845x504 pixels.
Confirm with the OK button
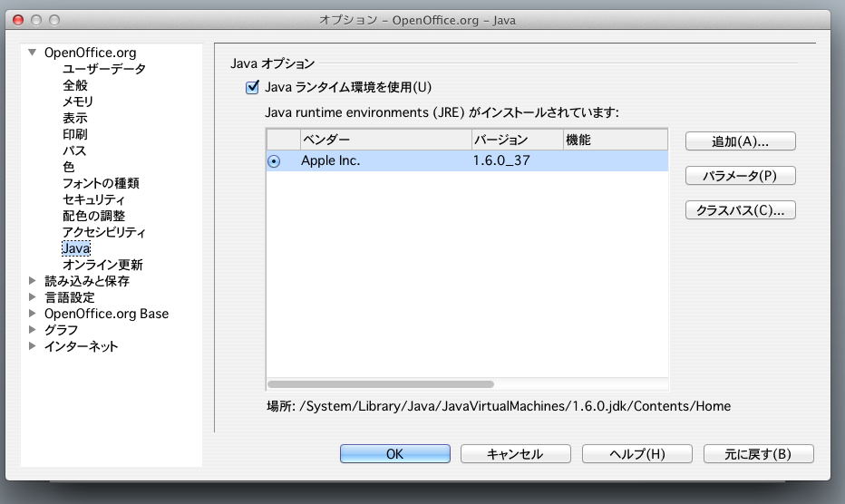[394, 454]
